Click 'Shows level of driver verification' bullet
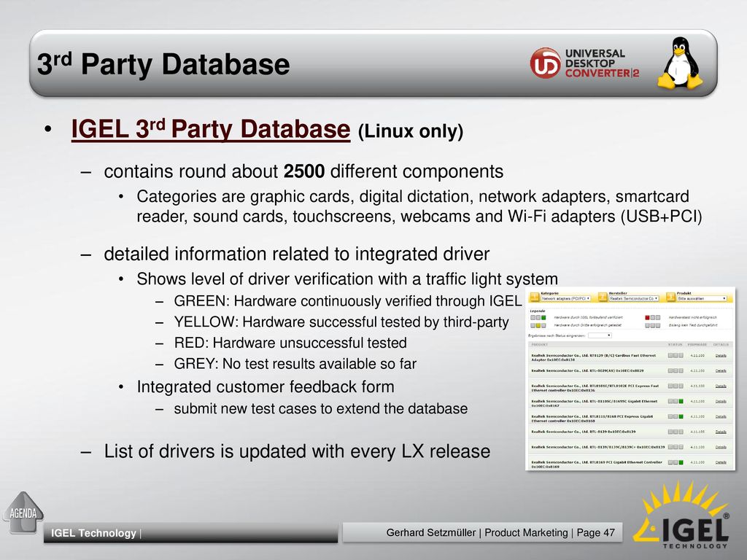The width and height of the screenshot is (747, 560). coord(347,279)
